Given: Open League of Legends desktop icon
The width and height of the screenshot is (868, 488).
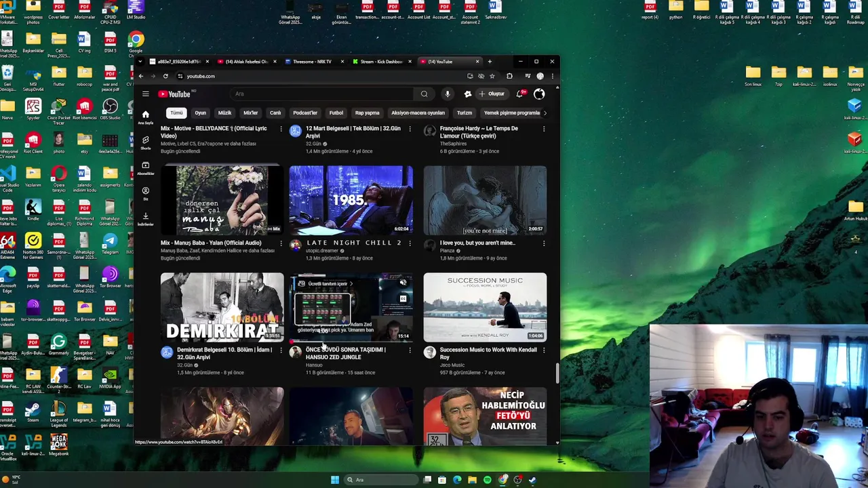Looking at the screenshot, I should [58, 411].
